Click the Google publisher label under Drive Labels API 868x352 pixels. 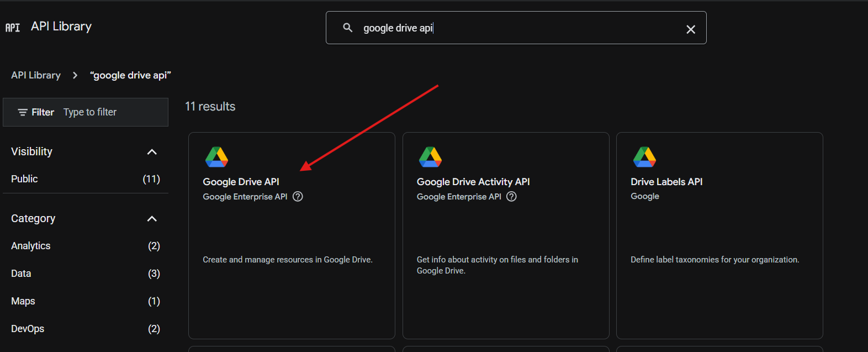(x=645, y=196)
